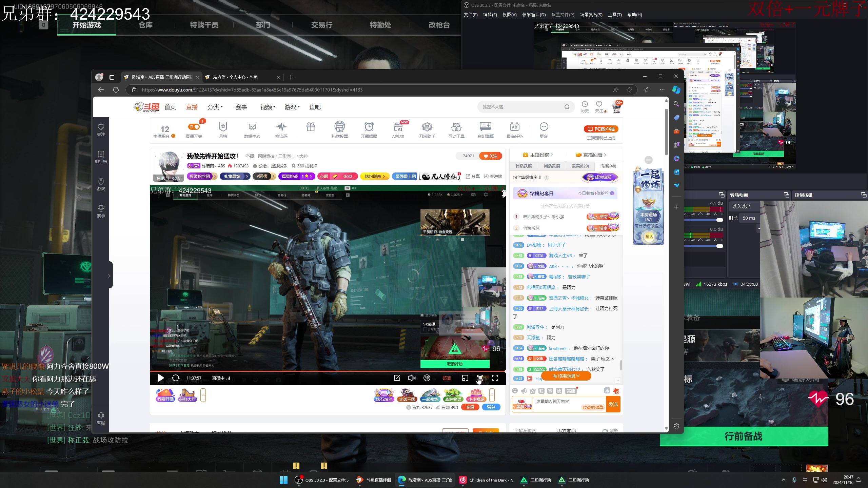Click the chat input field
This screenshot has width=868, height=488.
(x=569, y=404)
